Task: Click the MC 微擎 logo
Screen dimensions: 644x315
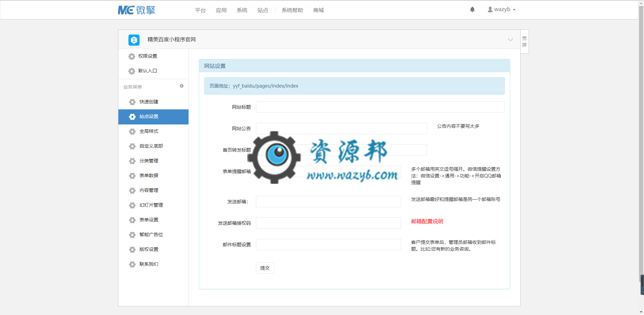Action: (136, 10)
